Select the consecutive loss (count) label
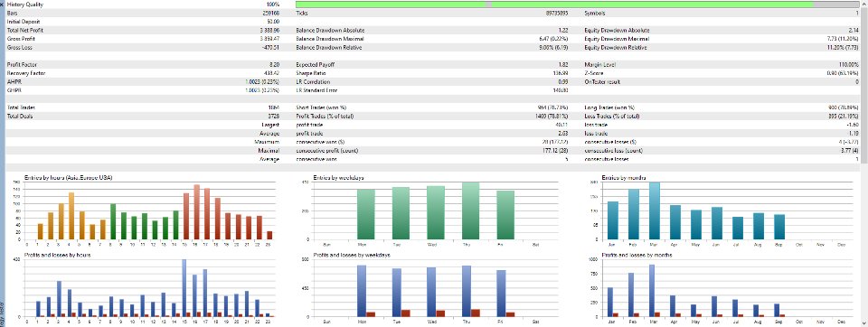The width and height of the screenshot is (868, 327). (613, 151)
